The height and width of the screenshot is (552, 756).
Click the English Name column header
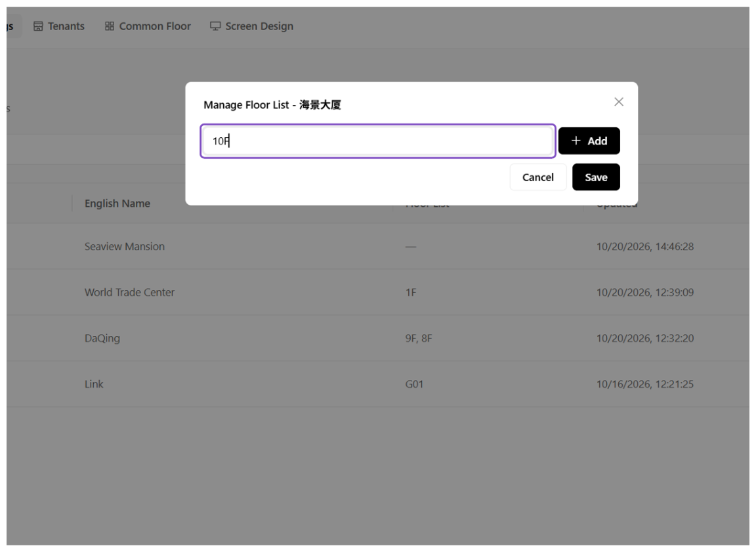click(117, 203)
